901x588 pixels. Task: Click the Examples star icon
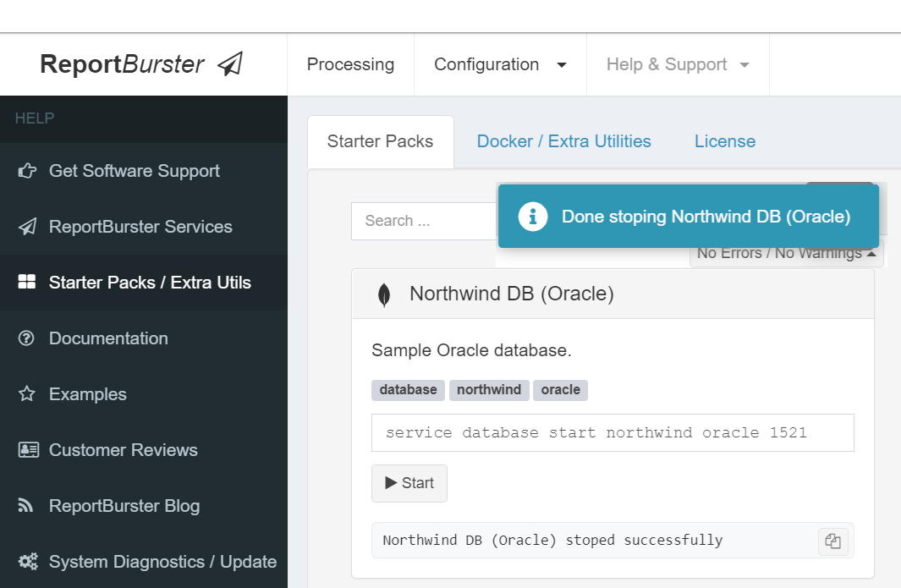click(26, 393)
